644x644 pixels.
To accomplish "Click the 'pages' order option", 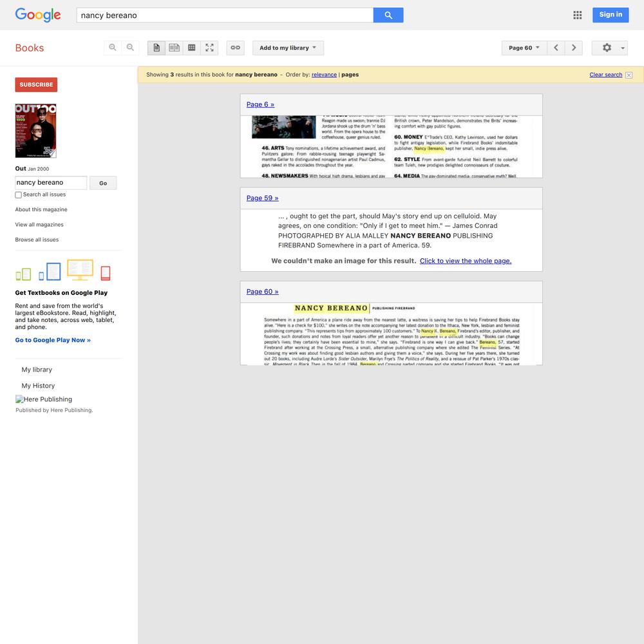I will 350,75.
